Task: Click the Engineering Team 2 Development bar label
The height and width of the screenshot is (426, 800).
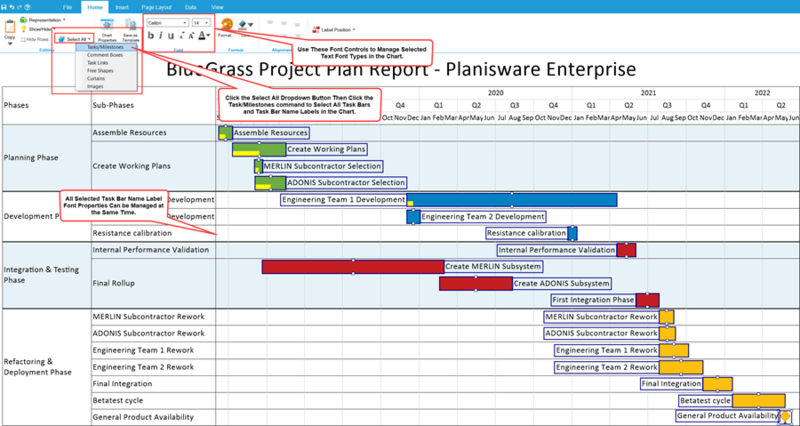Action: coord(483,217)
